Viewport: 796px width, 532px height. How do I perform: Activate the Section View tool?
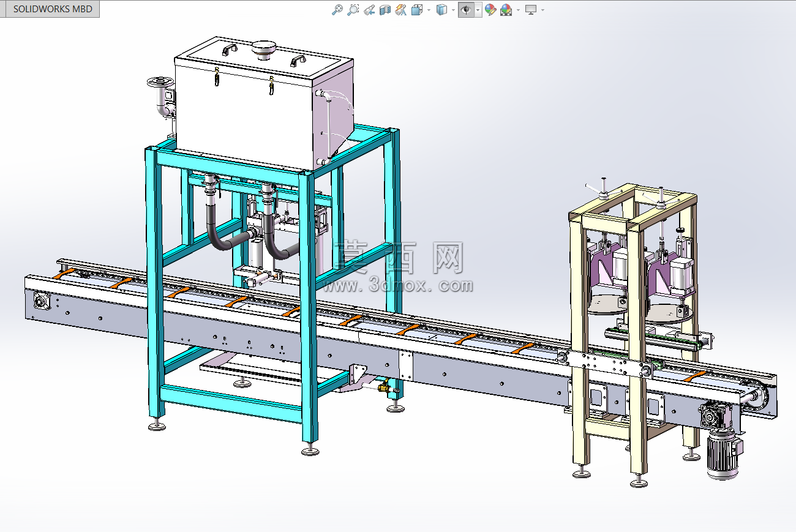[x=385, y=10]
